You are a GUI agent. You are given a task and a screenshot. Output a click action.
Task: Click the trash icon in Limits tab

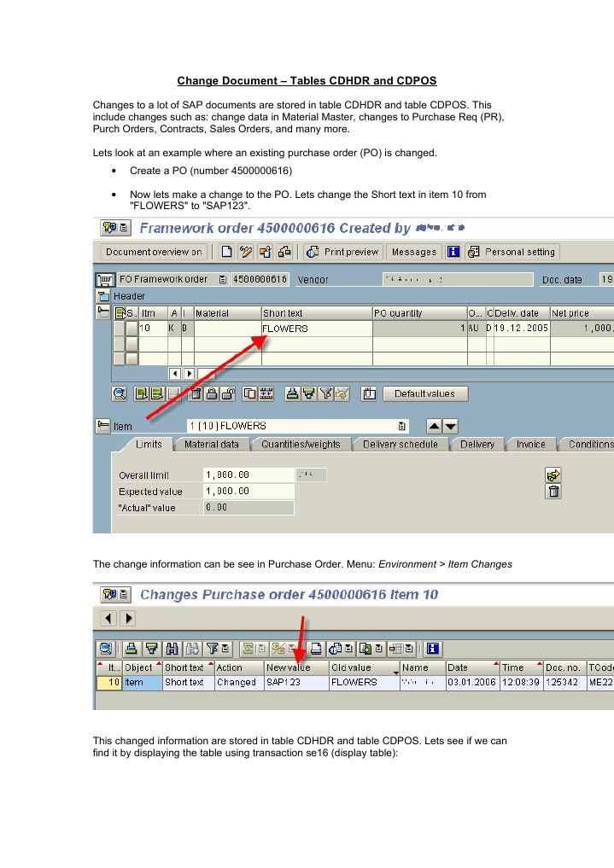pyautogui.click(x=553, y=492)
